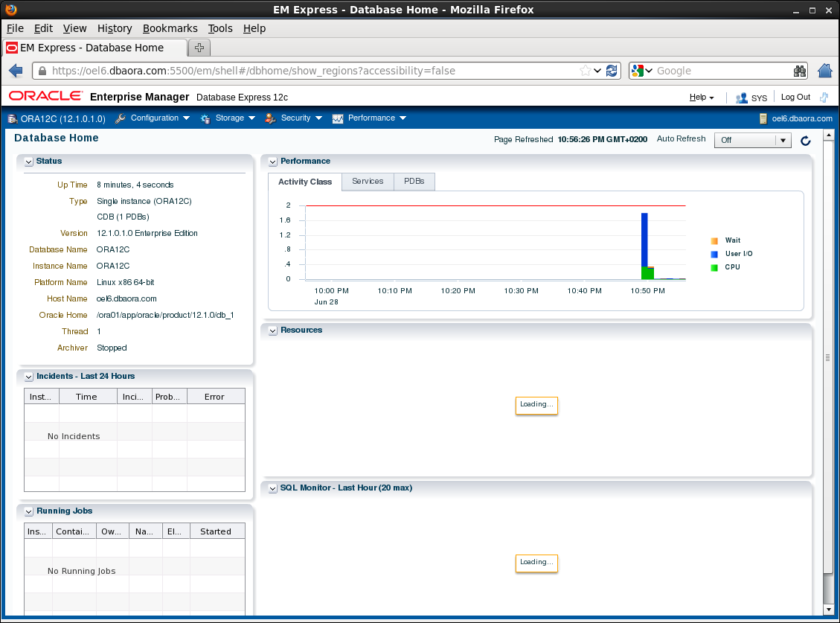Click the Firefox home icon
This screenshot has height=623, width=840.
tap(825, 70)
